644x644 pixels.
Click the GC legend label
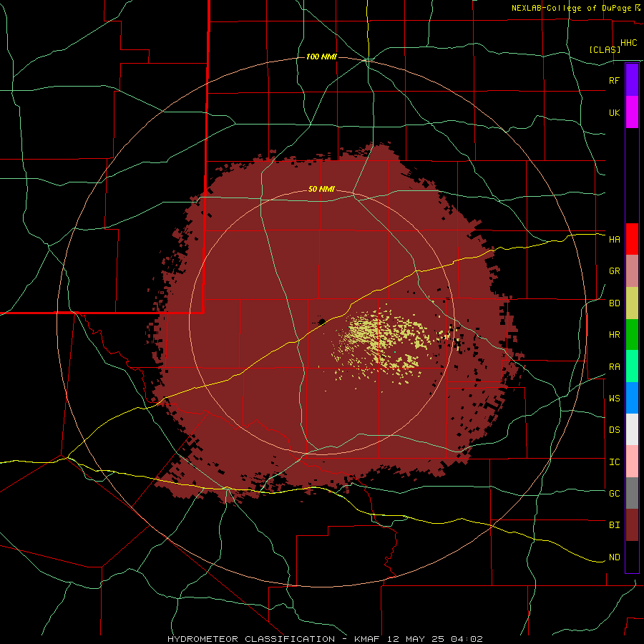614,494
